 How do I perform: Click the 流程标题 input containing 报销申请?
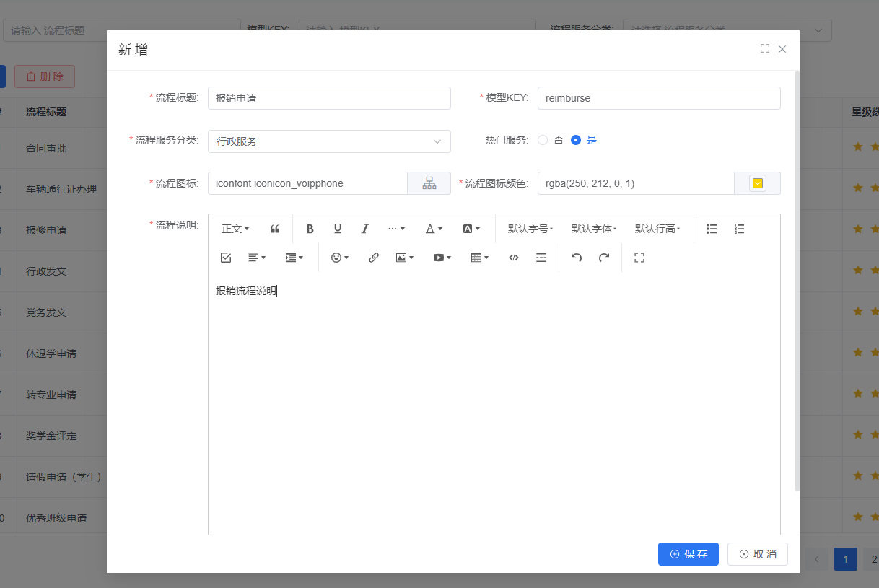tap(329, 98)
